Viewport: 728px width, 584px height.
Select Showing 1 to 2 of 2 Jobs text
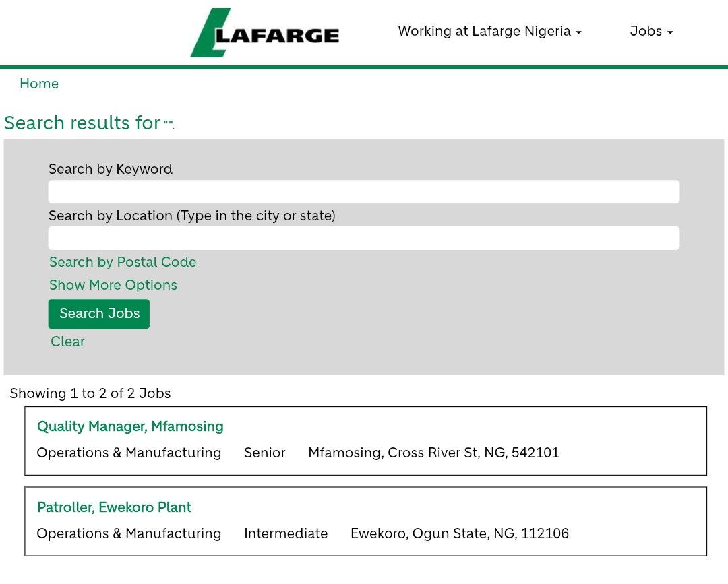pos(90,393)
